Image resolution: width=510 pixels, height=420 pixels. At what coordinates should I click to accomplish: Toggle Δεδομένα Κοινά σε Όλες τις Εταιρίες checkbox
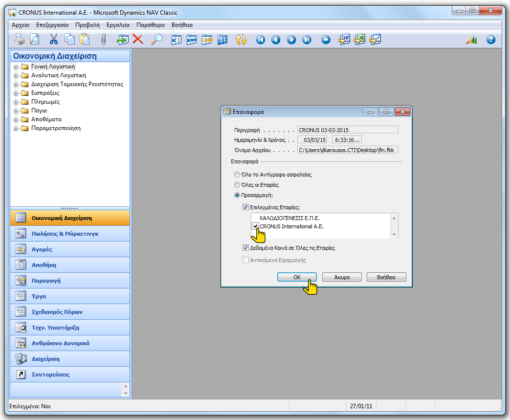pos(245,248)
